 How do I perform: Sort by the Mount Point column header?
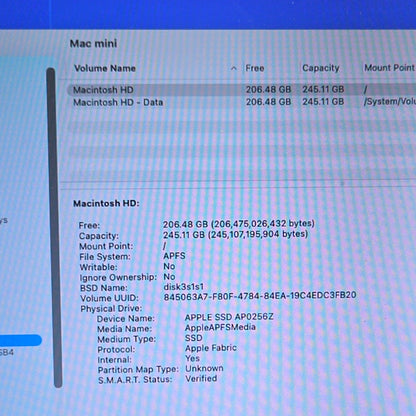(x=389, y=68)
